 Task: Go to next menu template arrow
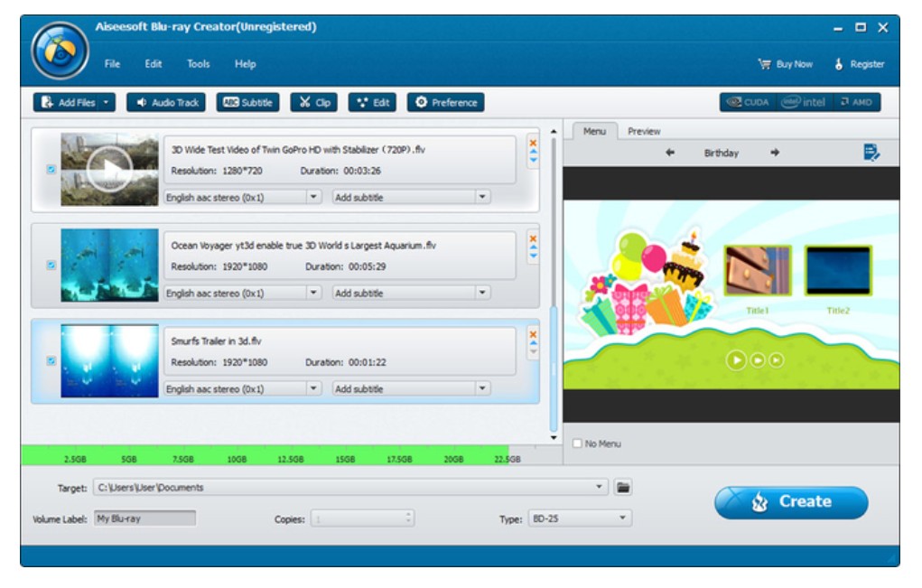point(775,153)
